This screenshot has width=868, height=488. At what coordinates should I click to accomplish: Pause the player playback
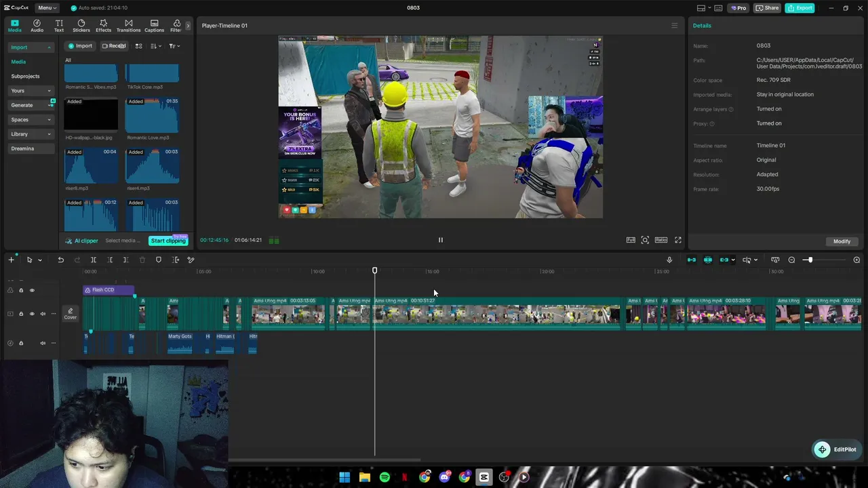[x=440, y=240]
